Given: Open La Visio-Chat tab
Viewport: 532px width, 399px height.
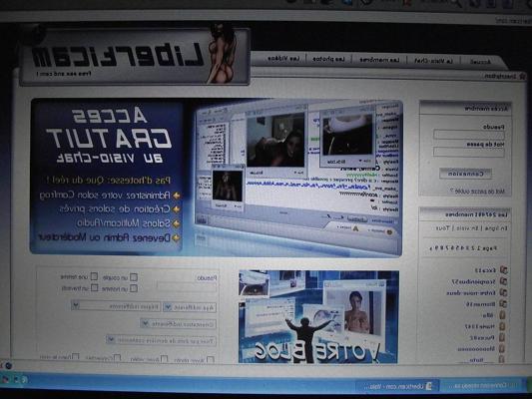Looking at the screenshot, I should (x=433, y=61).
